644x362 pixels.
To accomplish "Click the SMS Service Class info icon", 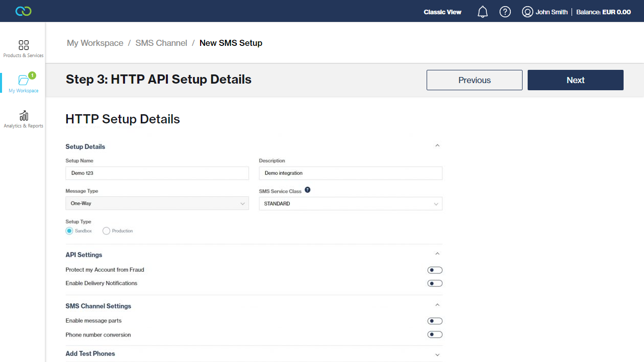I will pos(307,190).
